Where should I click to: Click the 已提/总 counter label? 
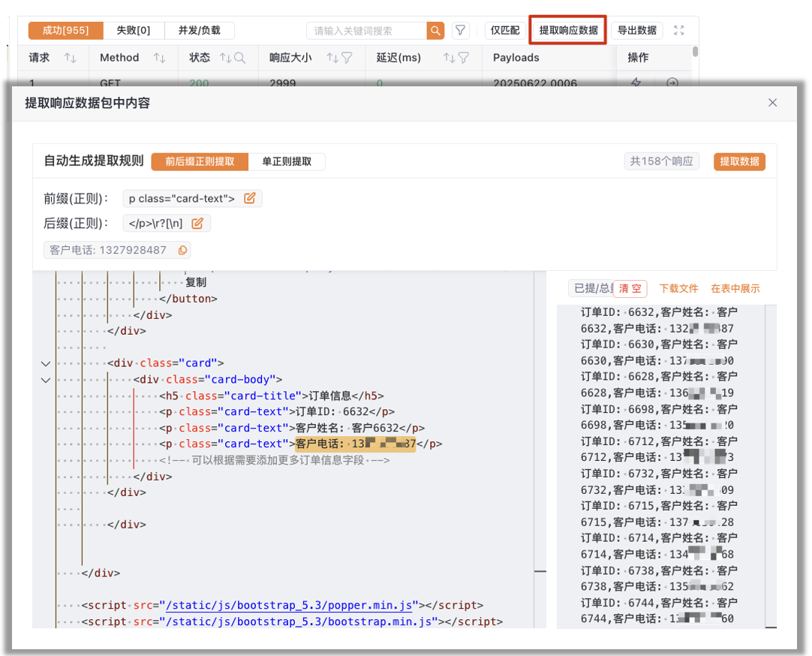(593, 288)
